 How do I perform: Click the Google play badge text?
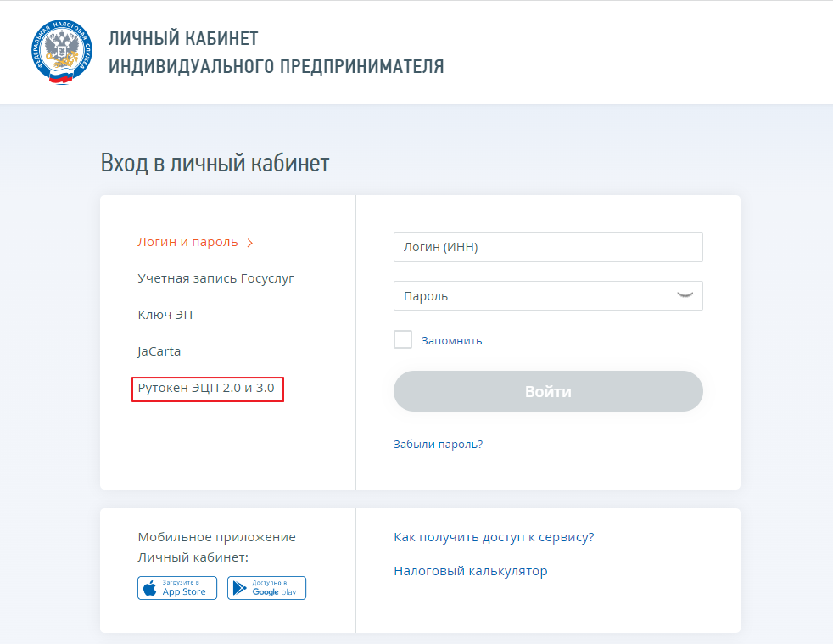tap(274, 592)
